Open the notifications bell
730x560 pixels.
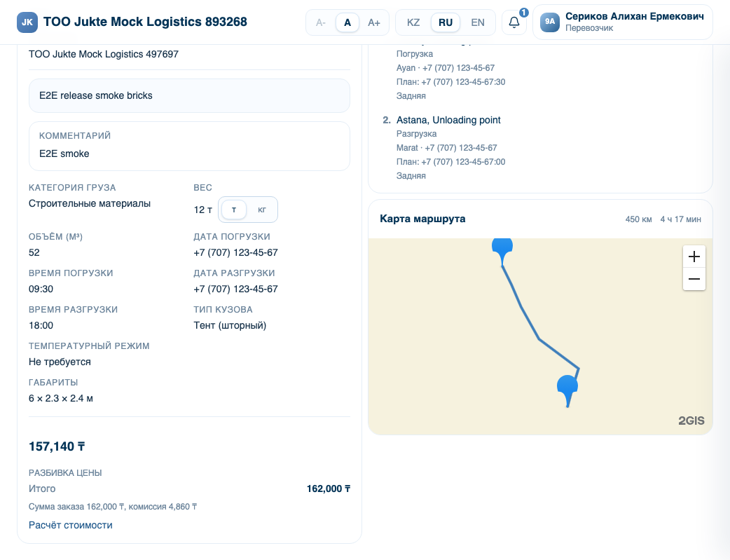tap(514, 22)
